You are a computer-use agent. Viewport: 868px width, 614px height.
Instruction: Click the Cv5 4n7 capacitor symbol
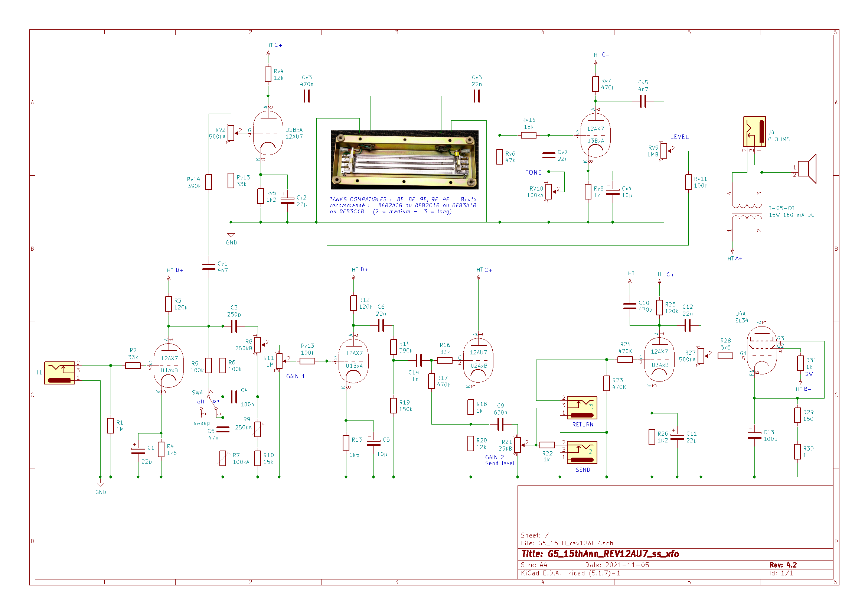point(643,101)
